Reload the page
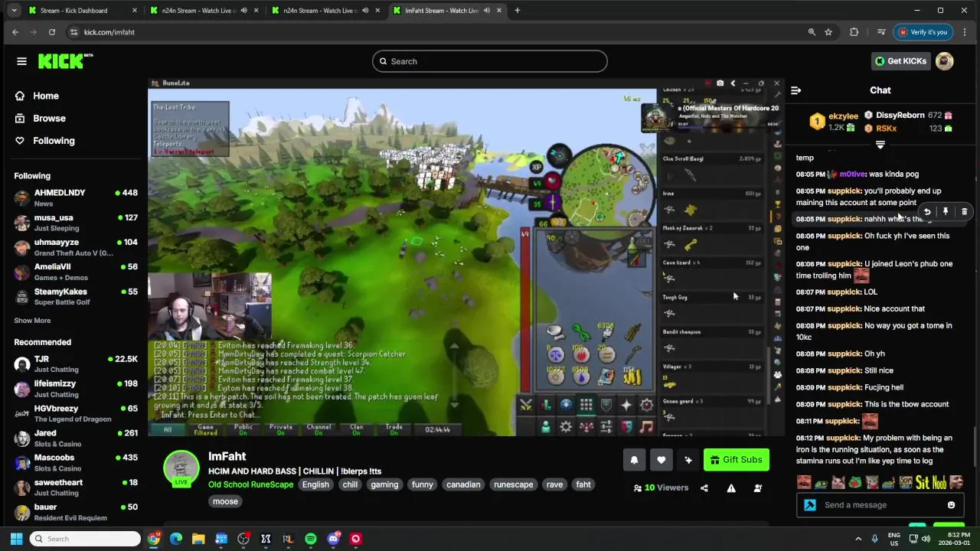980x551 pixels. pos(51,32)
